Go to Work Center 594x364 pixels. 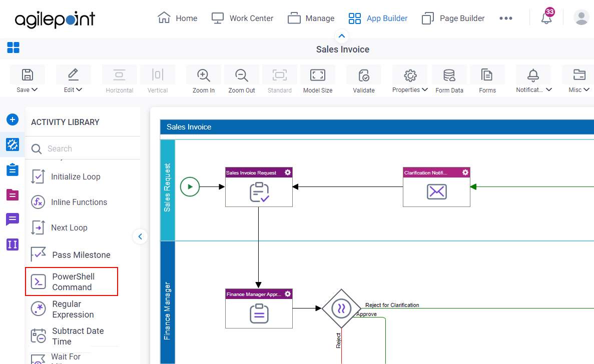[242, 18]
